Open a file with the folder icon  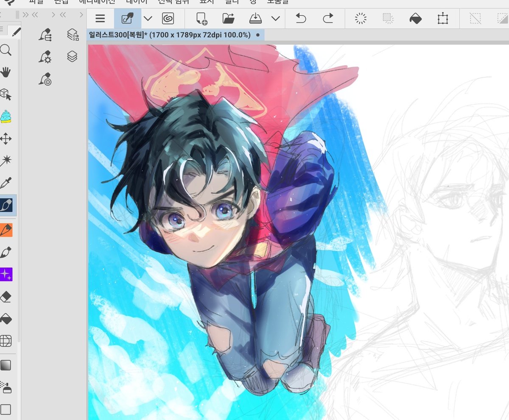coord(229,19)
